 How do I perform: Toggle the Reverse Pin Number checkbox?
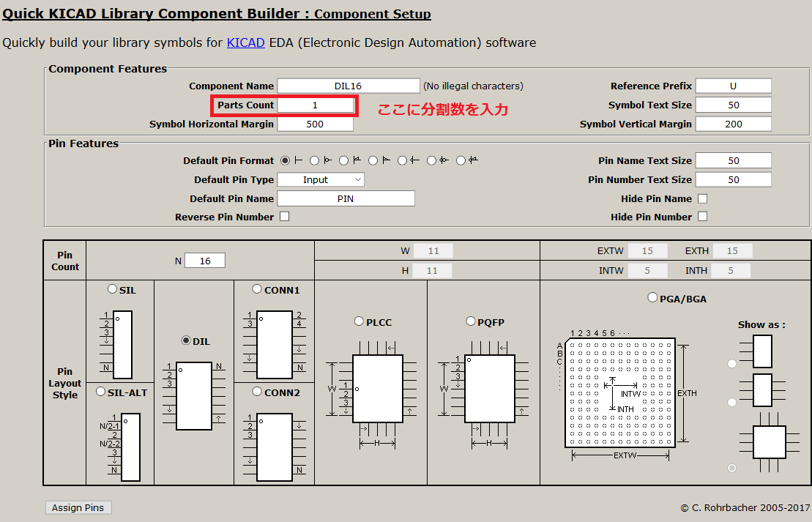284,217
